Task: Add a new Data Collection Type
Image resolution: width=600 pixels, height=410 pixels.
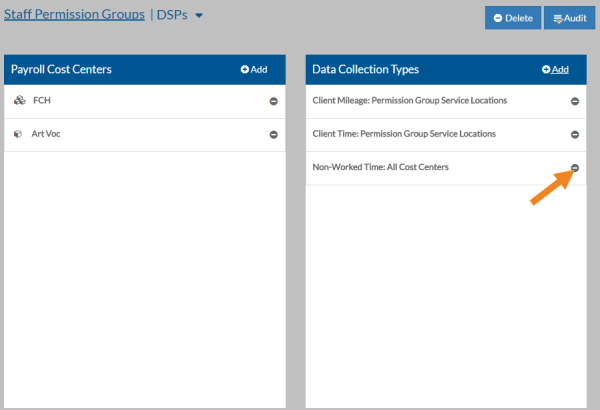Action: pyautogui.click(x=555, y=69)
